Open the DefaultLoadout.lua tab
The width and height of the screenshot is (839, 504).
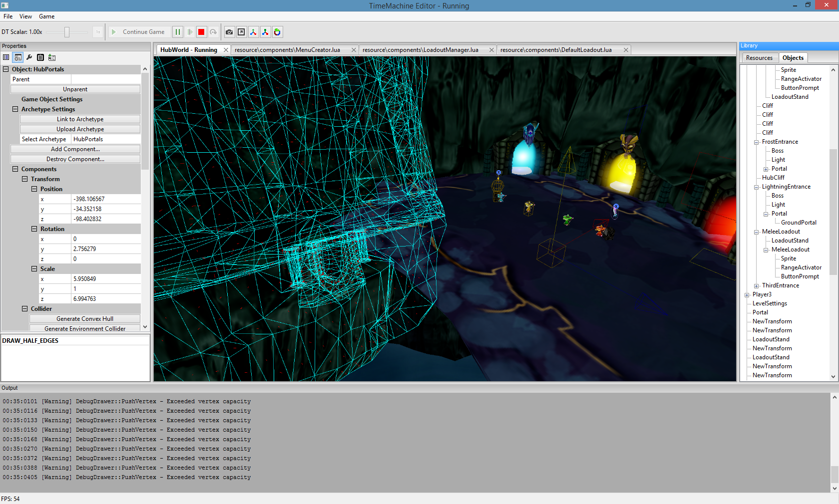pyautogui.click(x=556, y=50)
